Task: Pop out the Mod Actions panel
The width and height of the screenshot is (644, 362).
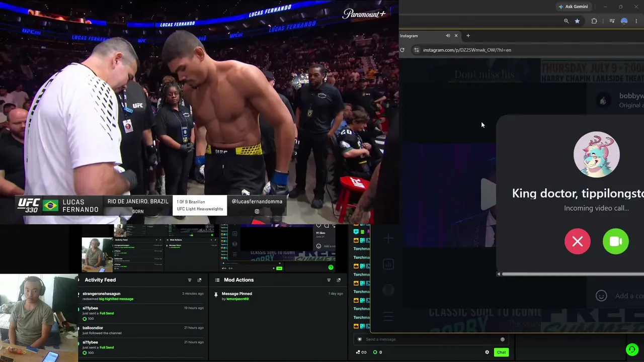Action: (x=339, y=280)
